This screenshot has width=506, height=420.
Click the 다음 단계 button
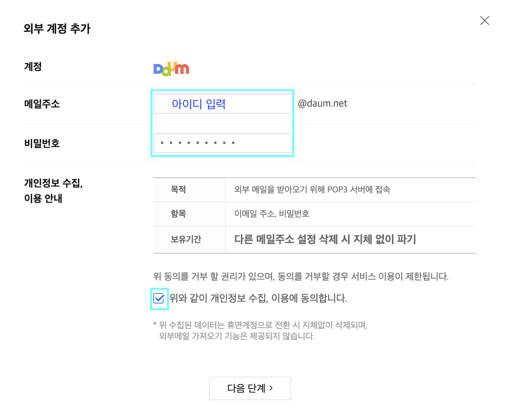tap(250, 388)
